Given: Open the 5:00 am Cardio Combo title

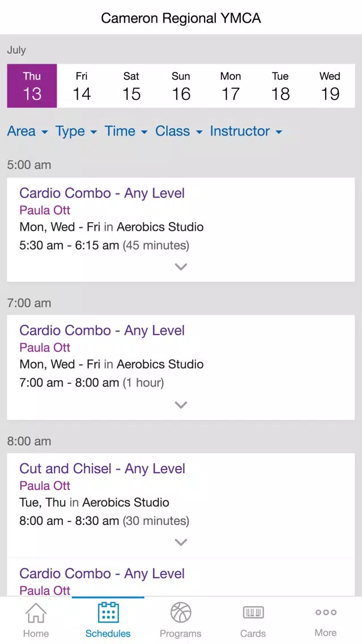Looking at the screenshot, I should pyautogui.click(x=102, y=193).
